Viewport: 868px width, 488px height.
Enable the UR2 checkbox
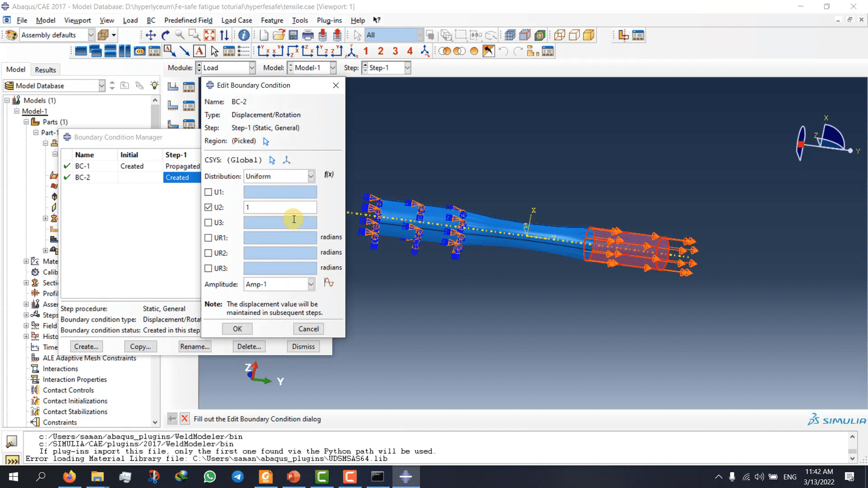(x=208, y=253)
